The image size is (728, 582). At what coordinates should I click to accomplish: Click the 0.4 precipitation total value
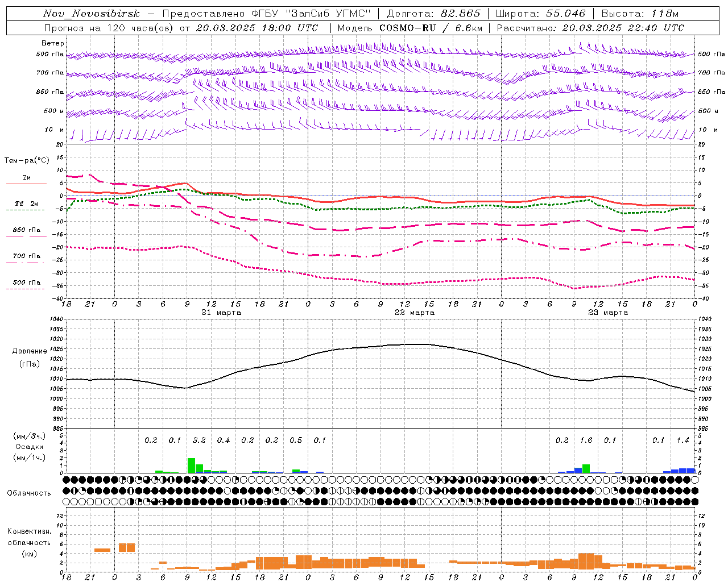click(224, 440)
